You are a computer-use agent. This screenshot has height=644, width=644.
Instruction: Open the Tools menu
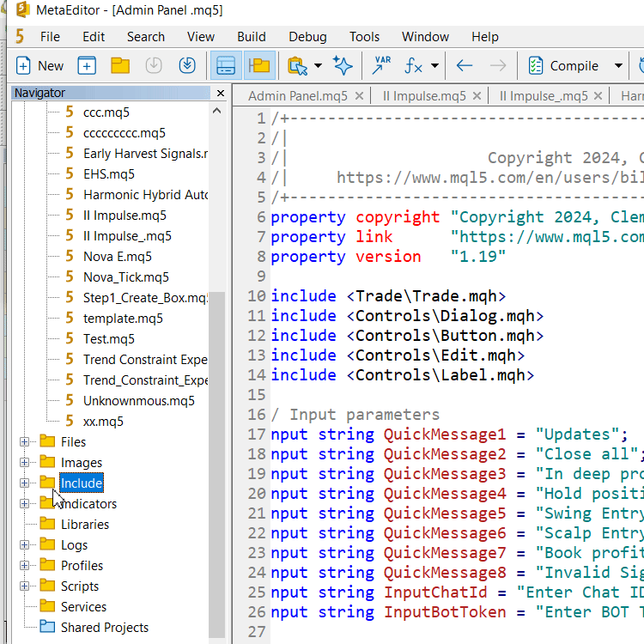(x=364, y=37)
